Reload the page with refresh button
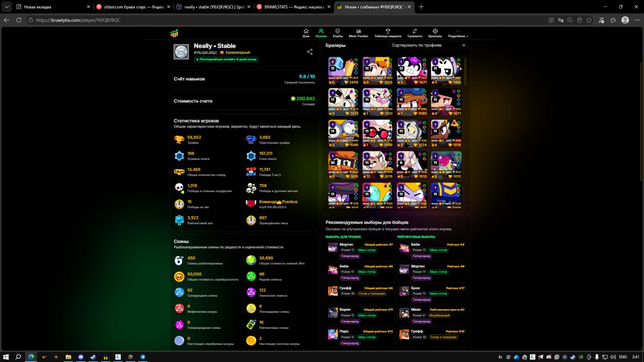The height and width of the screenshot is (362, 644). pyautogui.click(x=19, y=20)
